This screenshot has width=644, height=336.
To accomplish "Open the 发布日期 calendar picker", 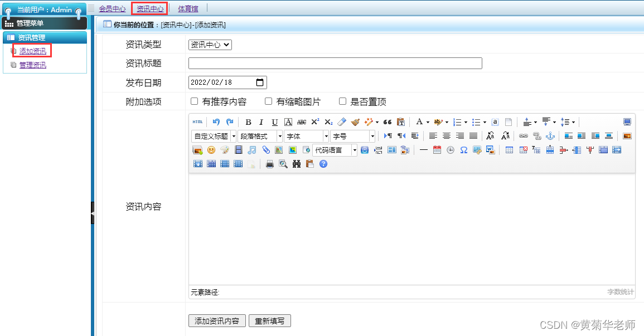I will pyautogui.click(x=260, y=82).
